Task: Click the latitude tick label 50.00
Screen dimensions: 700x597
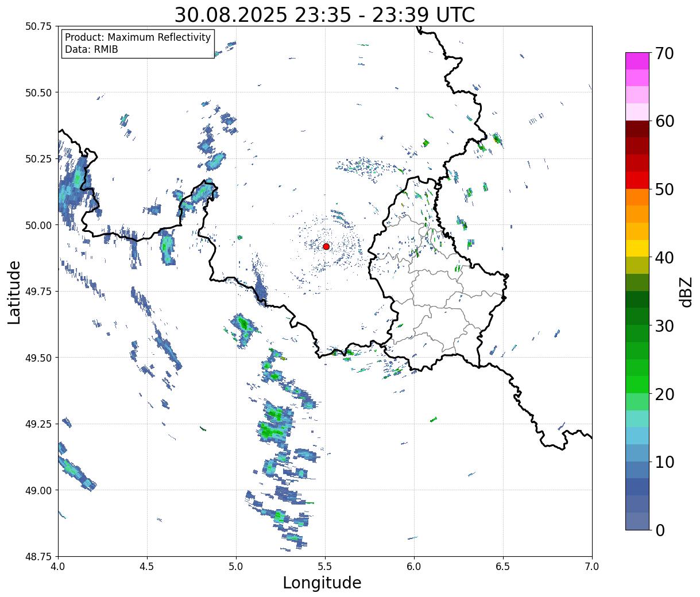Action: (x=38, y=225)
